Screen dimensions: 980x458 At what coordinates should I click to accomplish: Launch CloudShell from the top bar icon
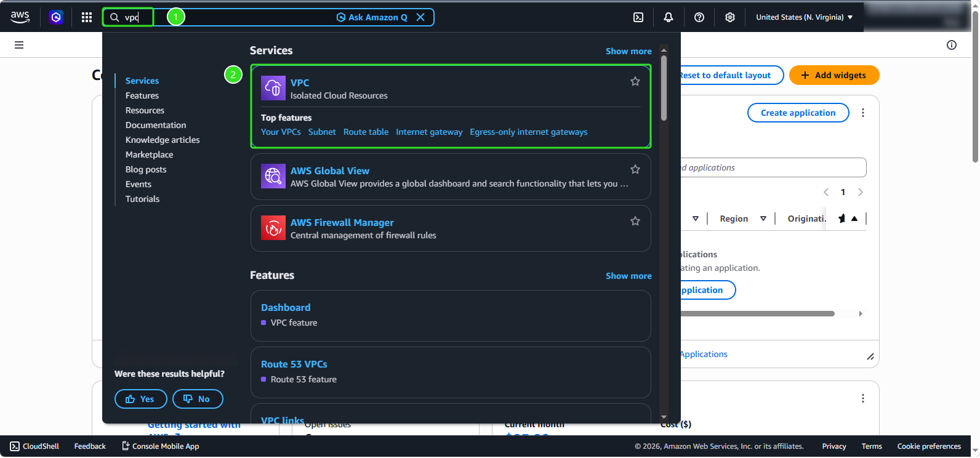coord(638,17)
